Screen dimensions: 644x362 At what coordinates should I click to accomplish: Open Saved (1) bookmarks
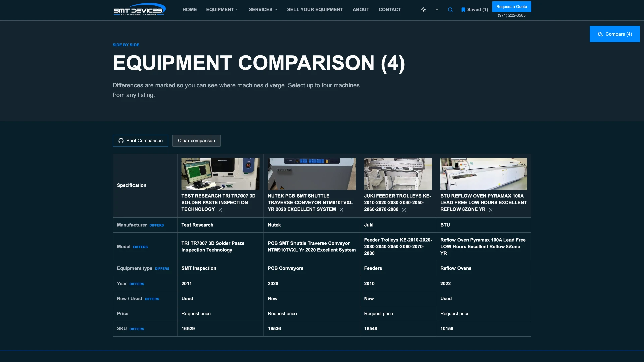[x=475, y=10]
